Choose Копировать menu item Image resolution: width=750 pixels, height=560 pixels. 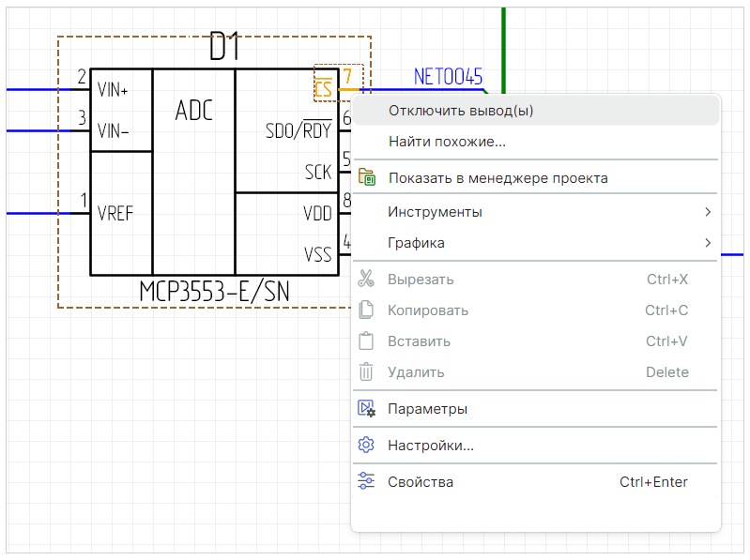[x=536, y=310]
